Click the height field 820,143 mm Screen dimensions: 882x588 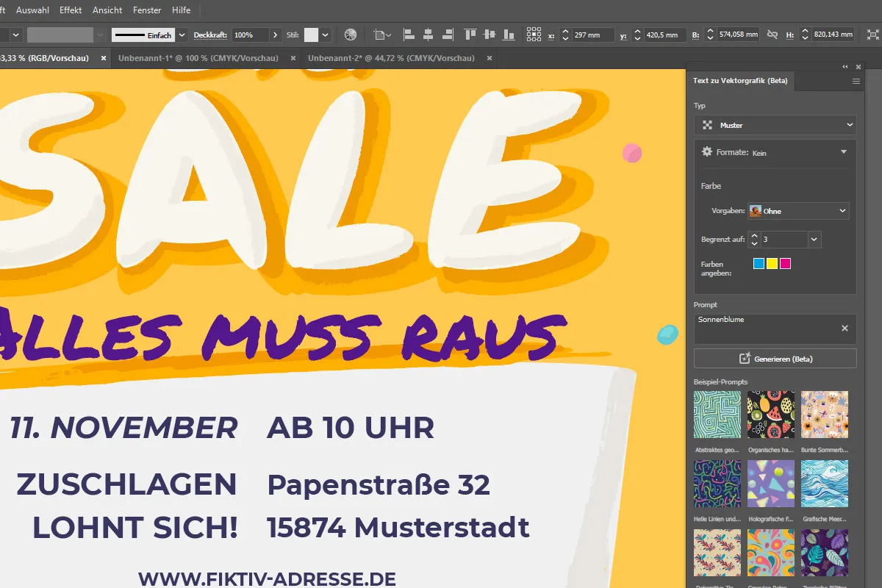click(x=833, y=35)
